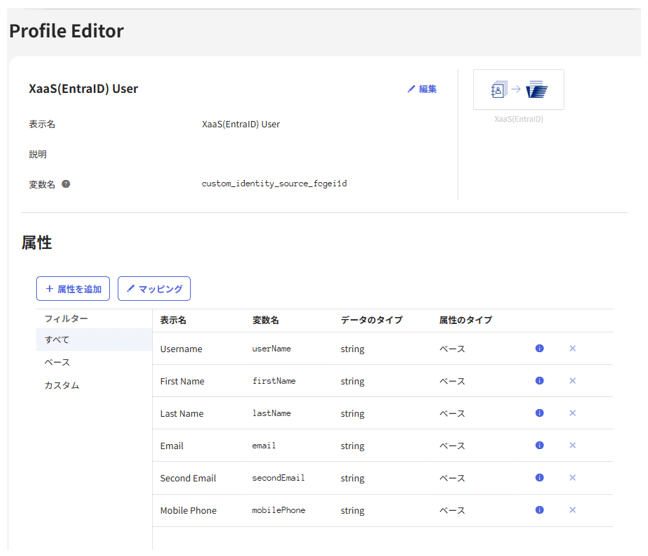Remove mobilePhone attribute with X icon
Image resolution: width=648 pixels, height=556 pixels.
point(573,510)
